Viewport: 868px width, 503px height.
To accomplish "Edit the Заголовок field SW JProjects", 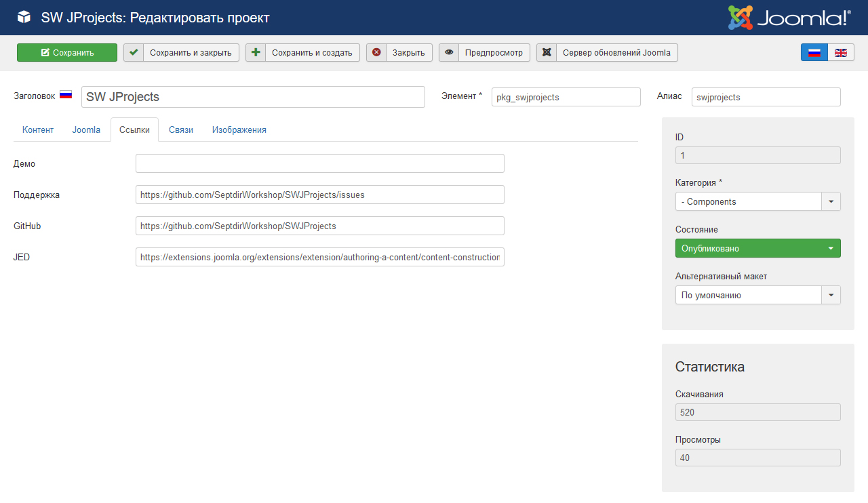I will click(x=253, y=97).
